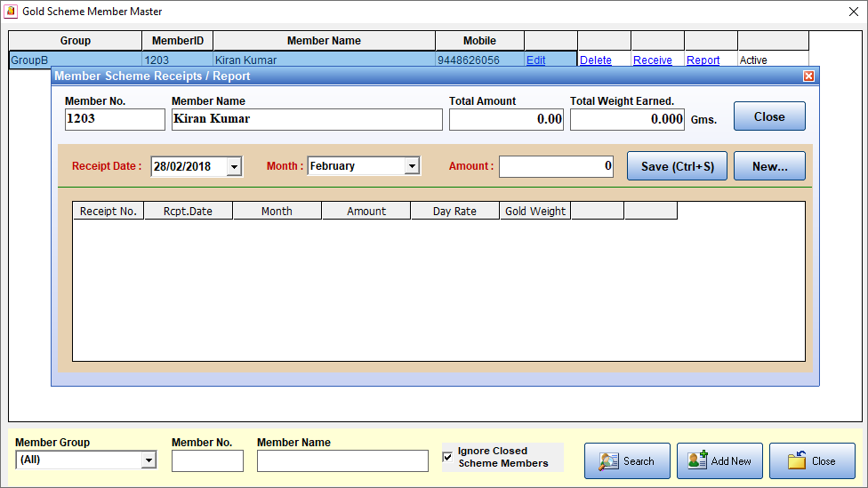
Task: Click the bottom Member Name search field
Action: tap(342, 460)
